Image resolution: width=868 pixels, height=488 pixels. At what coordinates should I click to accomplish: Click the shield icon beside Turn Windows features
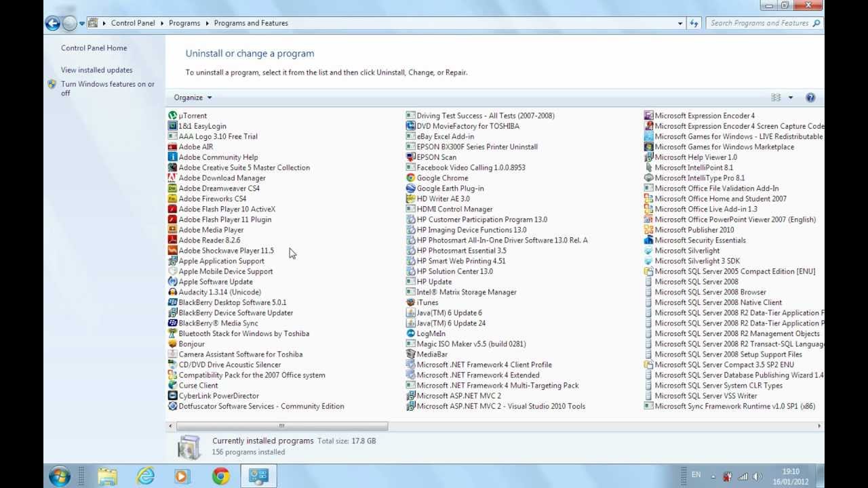pos(52,85)
